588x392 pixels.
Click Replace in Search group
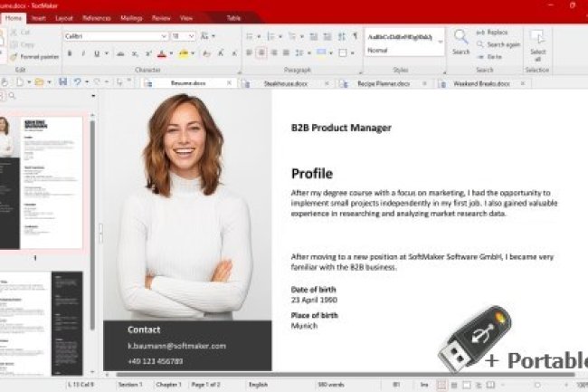coord(492,33)
